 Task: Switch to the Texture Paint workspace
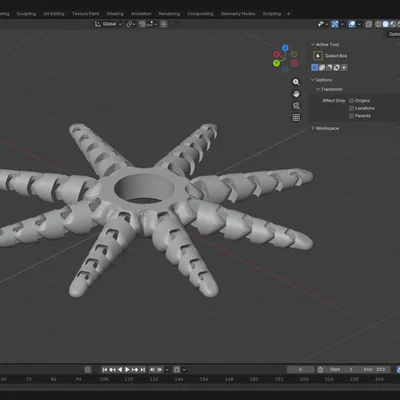click(x=85, y=14)
